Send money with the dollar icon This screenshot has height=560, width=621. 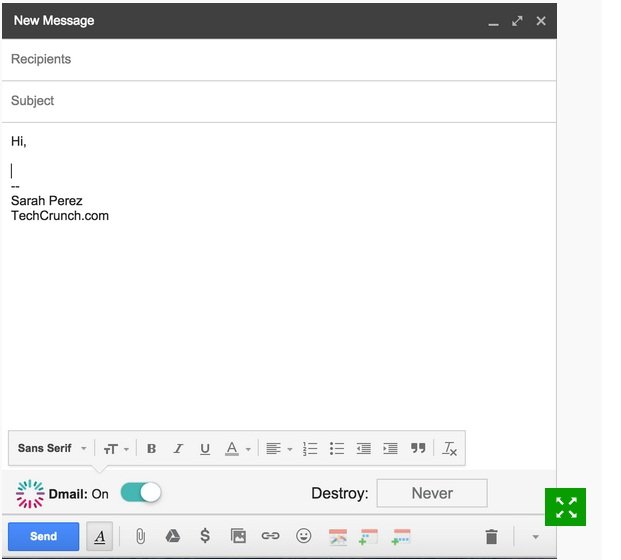[x=205, y=536]
